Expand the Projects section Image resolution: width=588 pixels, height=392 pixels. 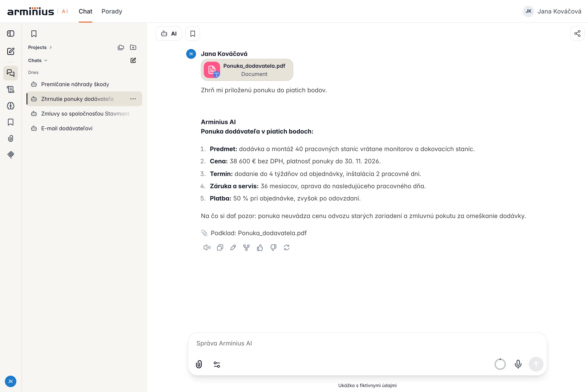40,47
